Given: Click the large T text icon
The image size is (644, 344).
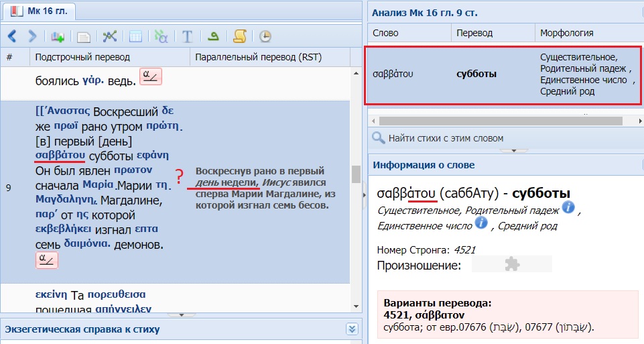Looking at the screenshot, I should (x=188, y=36).
